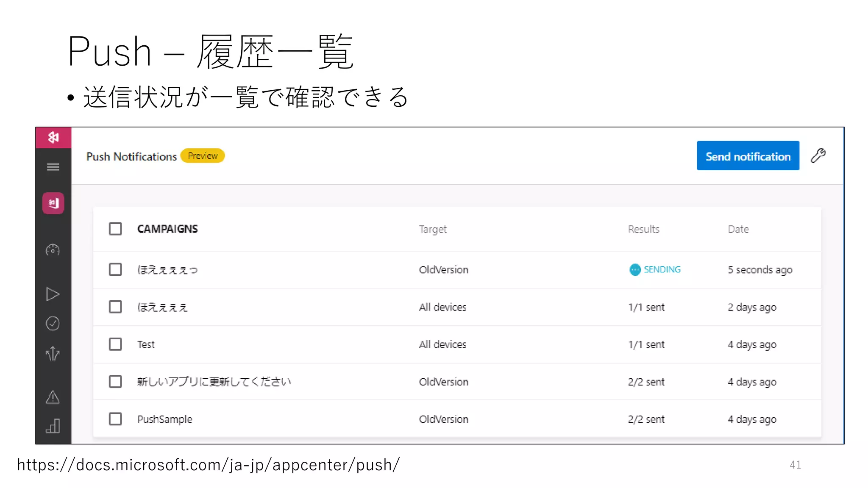The height and width of the screenshot is (488, 868).
Task: Open the Crashes warning triangle icon
Action: (53, 397)
